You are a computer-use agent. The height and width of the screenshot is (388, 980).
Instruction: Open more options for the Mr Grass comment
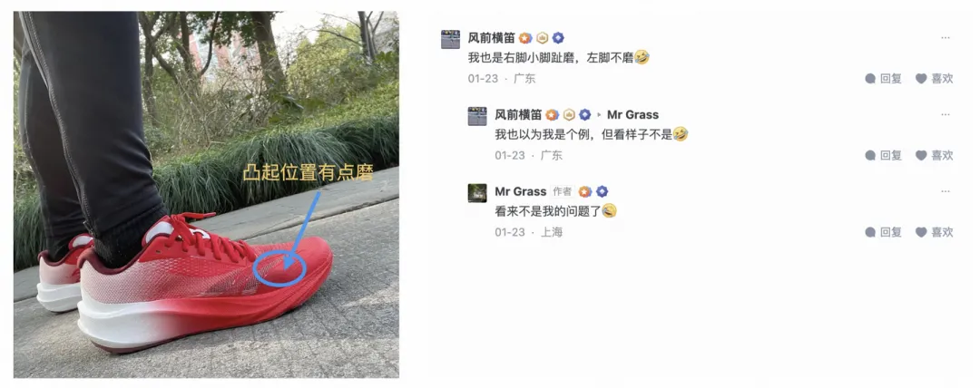click(x=945, y=191)
